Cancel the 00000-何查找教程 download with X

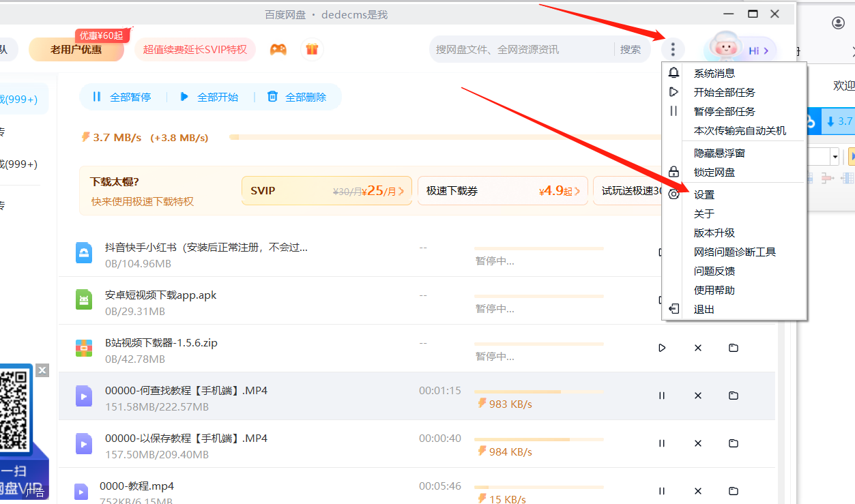click(x=698, y=396)
